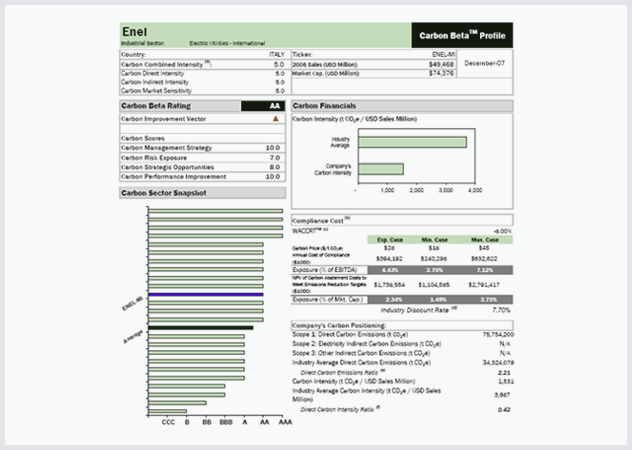Click the red Carbon Improvement Vector triangle

click(x=276, y=119)
